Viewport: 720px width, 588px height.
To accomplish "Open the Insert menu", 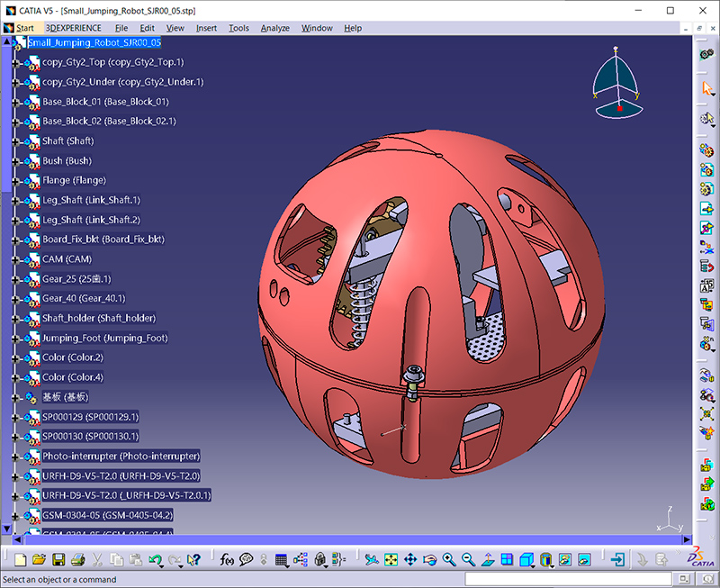I will [x=206, y=28].
